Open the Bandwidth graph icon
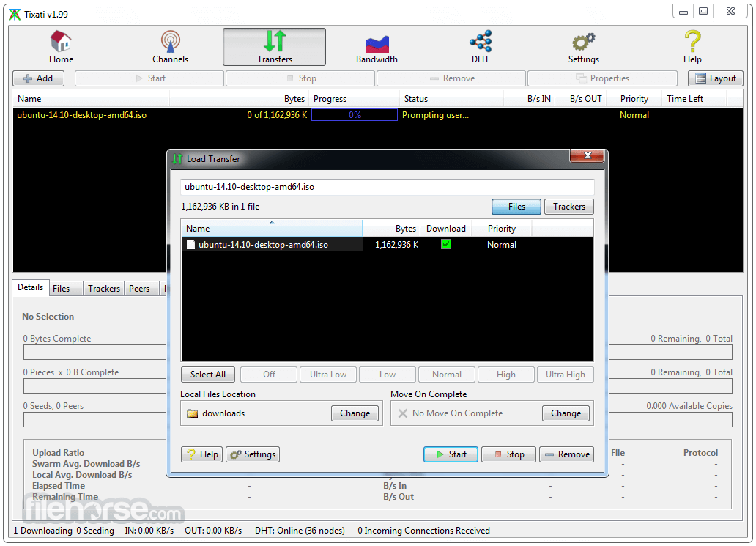Image resolution: width=756 pixels, height=546 pixels. (377, 43)
